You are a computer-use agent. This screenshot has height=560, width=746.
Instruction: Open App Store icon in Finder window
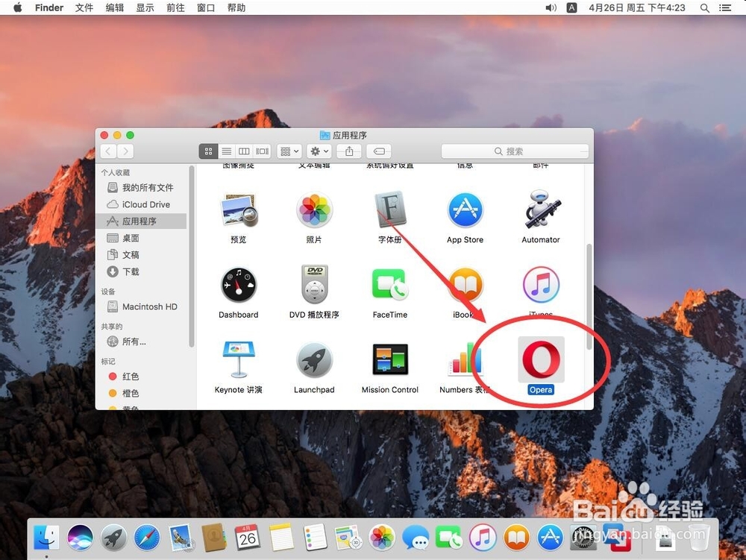click(466, 210)
